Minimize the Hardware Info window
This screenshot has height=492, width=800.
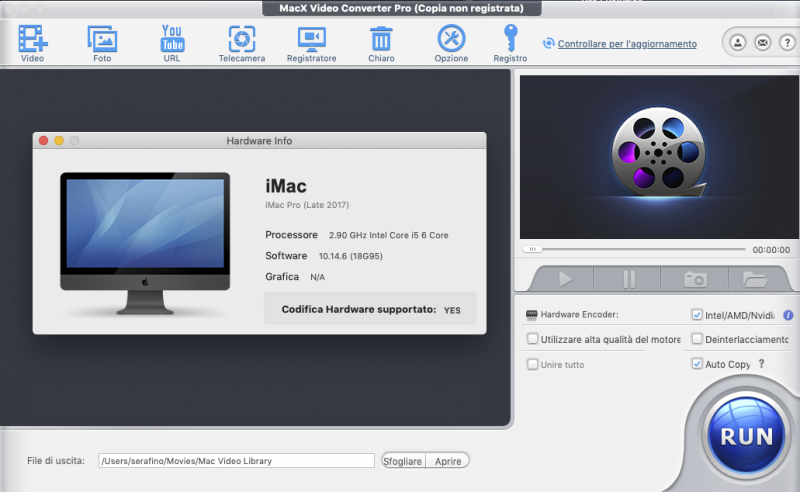point(59,140)
